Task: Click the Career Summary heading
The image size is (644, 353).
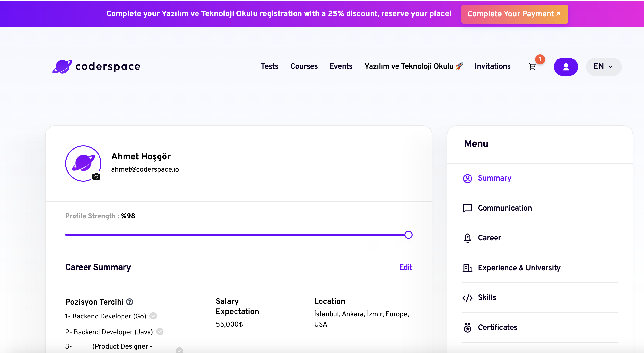Action: point(98,267)
